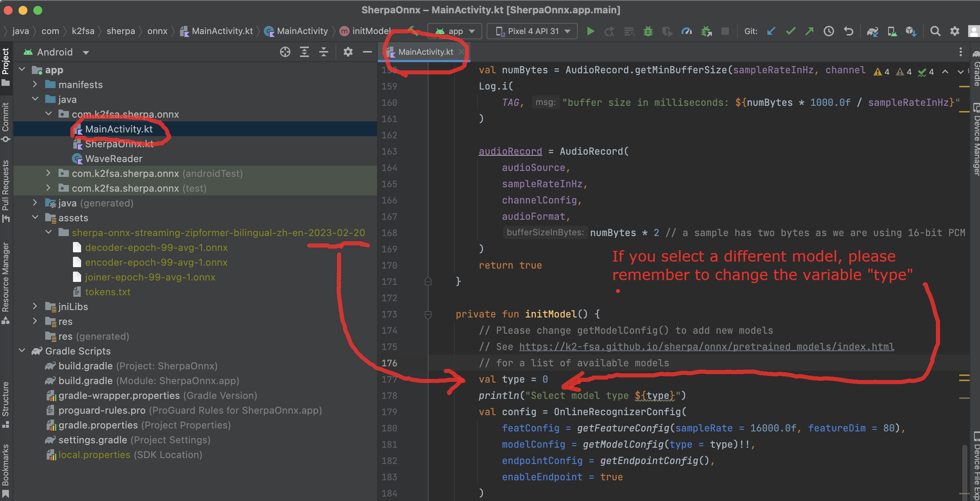The height and width of the screenshot is (501, 980).
Task: Collapse the java folder in the app module
Action: click(x=35, y=99)
